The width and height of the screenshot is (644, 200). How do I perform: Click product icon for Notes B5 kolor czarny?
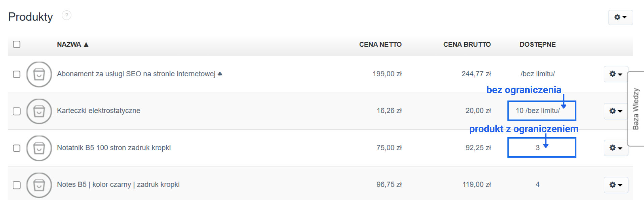coord(39,185)
